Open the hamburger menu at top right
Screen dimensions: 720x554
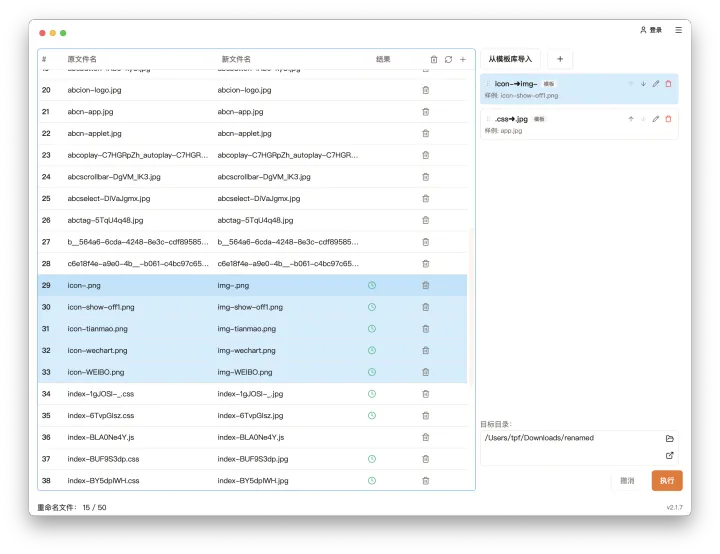(679, 30)
